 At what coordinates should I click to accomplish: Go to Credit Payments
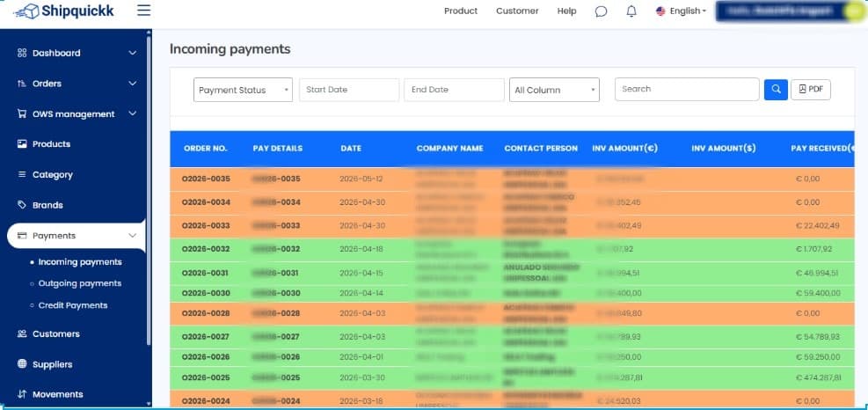click(x=72, y=305)
